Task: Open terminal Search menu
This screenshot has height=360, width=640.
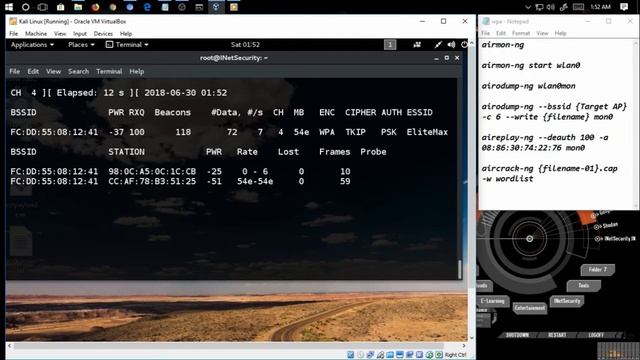Action: click(x=78, y=71)
